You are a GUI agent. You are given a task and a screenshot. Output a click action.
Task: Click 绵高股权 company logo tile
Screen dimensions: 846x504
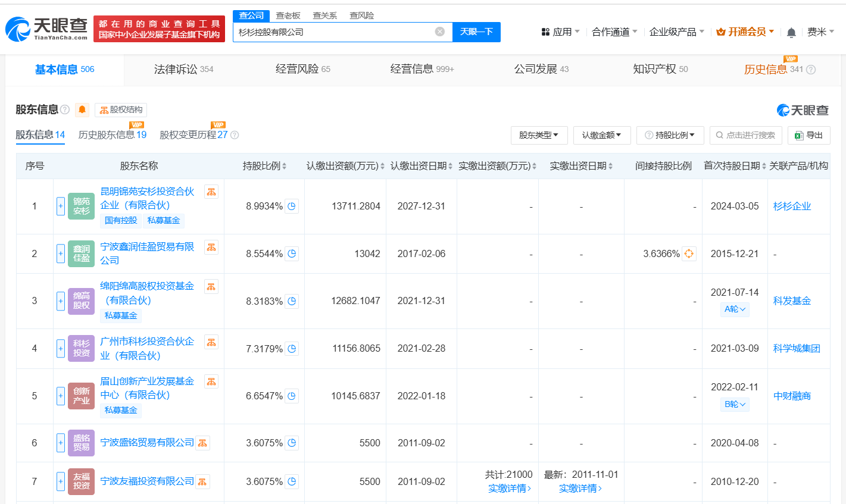(81, 301)
